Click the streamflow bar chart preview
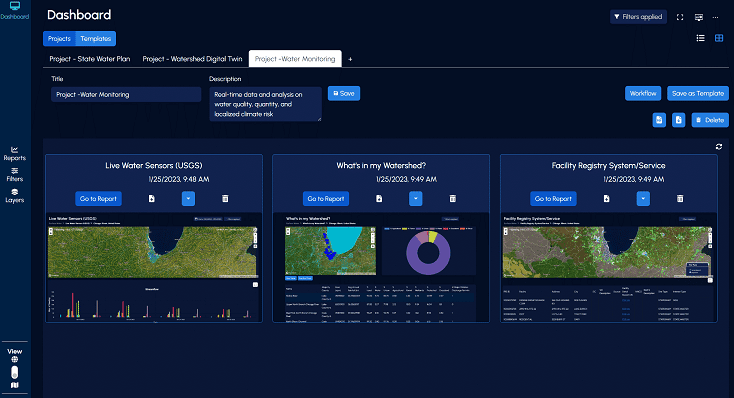 pos(153,303)
